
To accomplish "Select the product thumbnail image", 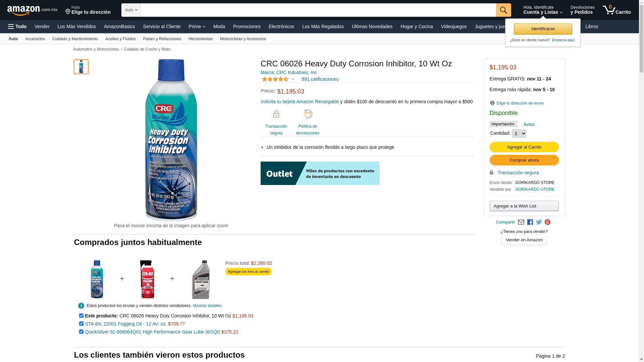I will click(x=81, y=67).
